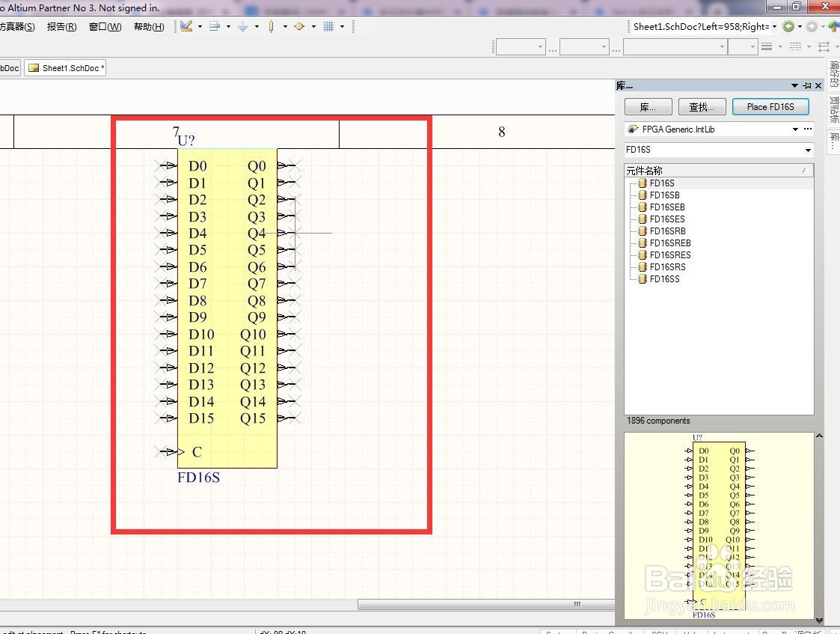Open the Utility drawing tools icon
Screen dimensions: 840x634
click(186, 26)
